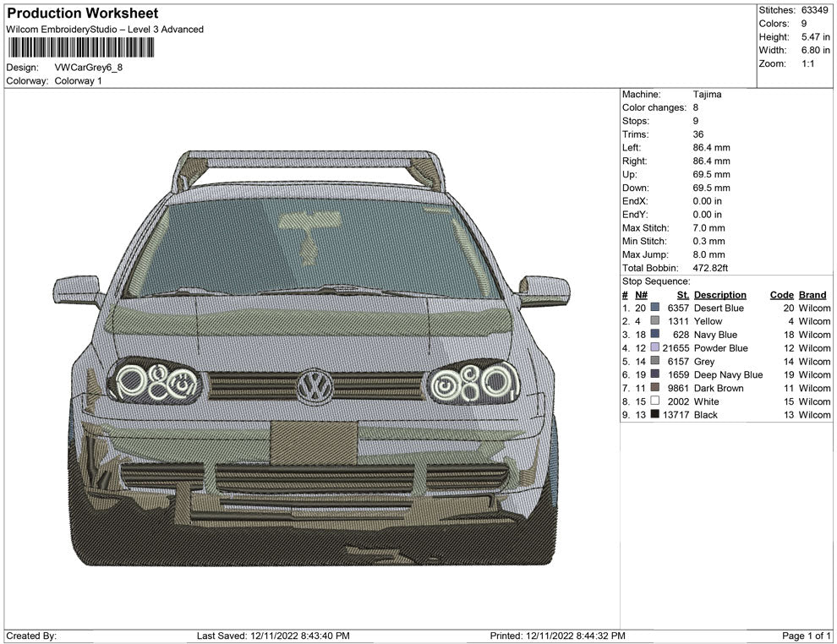Choose the Deep Navy Blue swatch
The image size is (837, 644).
(x=655, y=374)
